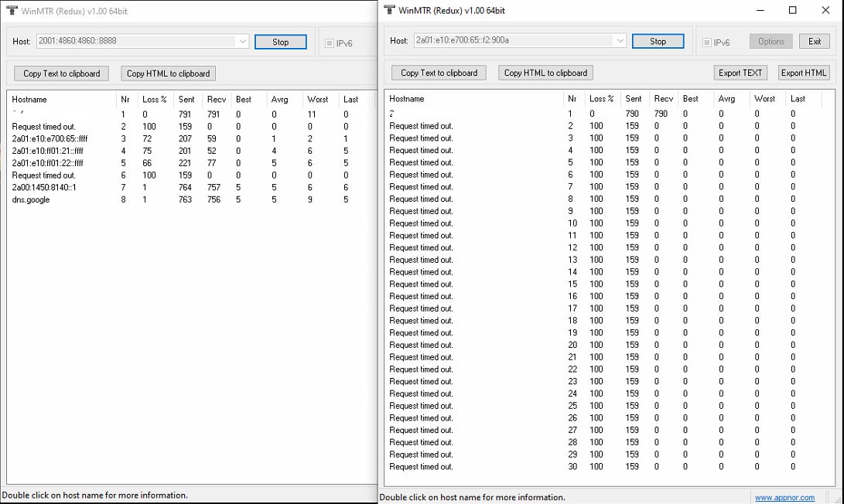The width and height of the screenshot is (844, 504).
Task: Click the WinMTR app icon in the right window title bar
Action: click(388, 10)
